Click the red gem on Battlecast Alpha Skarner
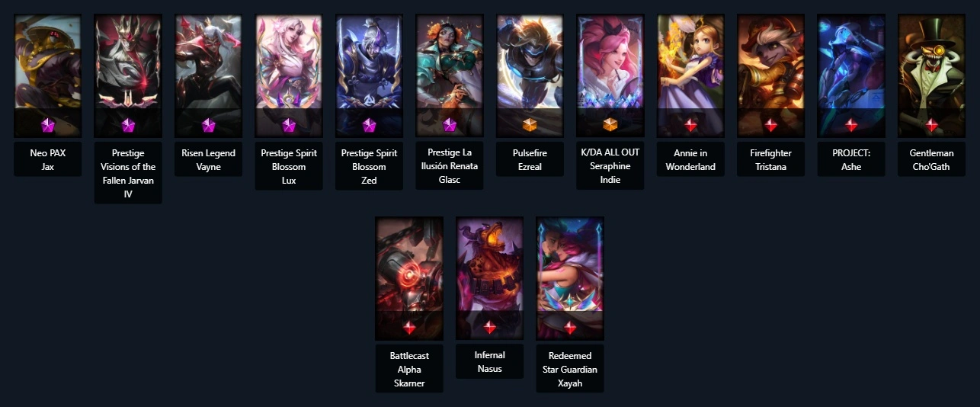Image resolution: width=980 pixels, height=407 pixels. click(409, 327)
